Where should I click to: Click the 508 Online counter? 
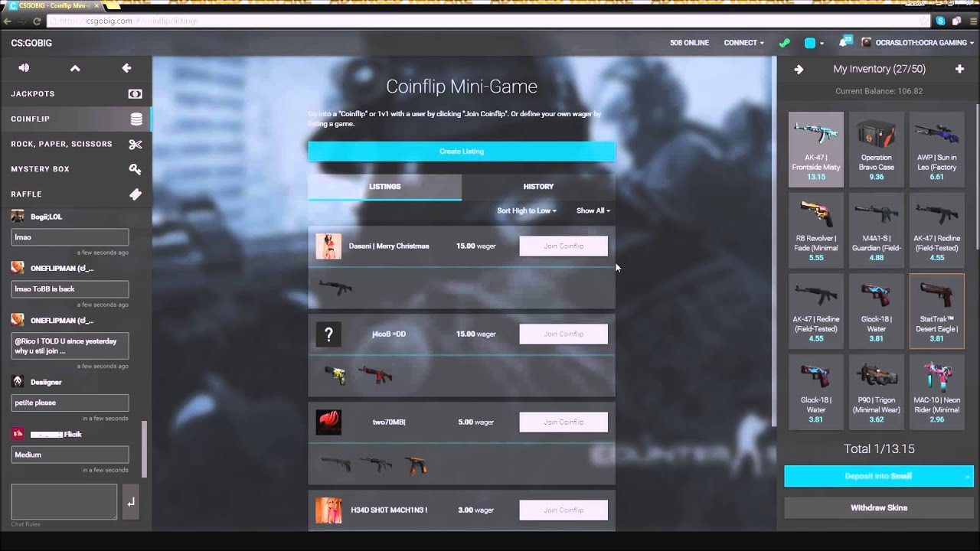tap(689, 43)
